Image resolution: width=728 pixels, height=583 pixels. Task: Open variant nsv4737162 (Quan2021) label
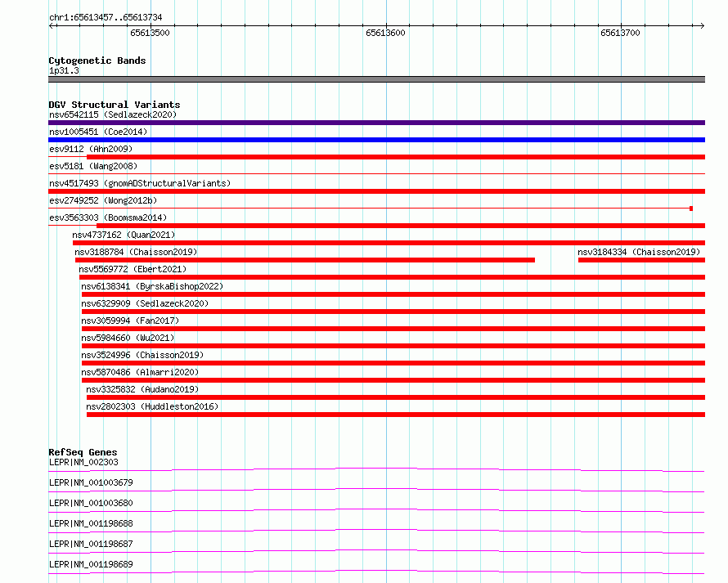(124, 235)
